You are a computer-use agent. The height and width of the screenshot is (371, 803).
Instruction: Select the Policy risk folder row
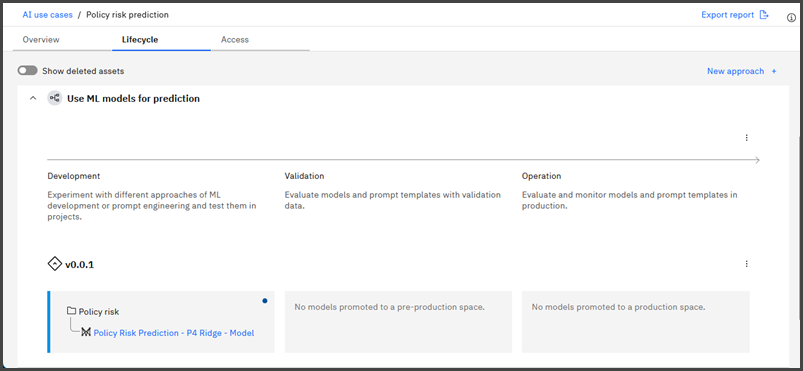93,312
